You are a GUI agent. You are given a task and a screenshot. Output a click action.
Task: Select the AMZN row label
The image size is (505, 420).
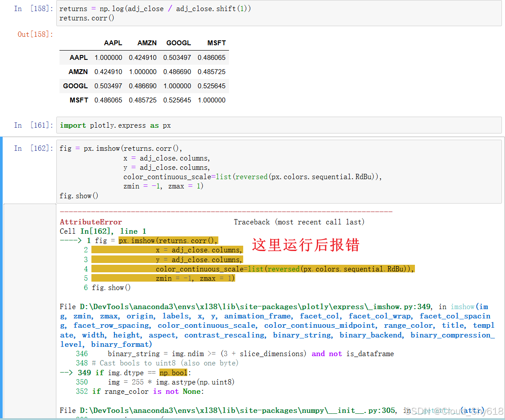coord(78,72)
